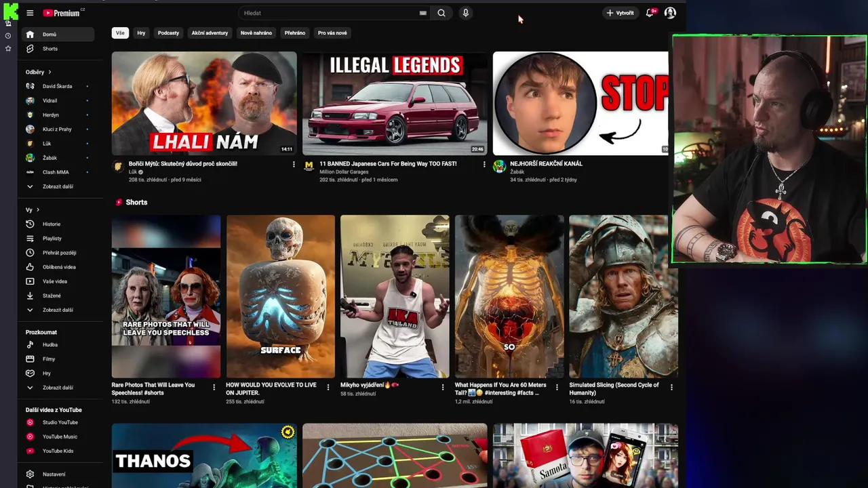Expand Zobrazit další under subscriptions

click(x=57, y=186)
